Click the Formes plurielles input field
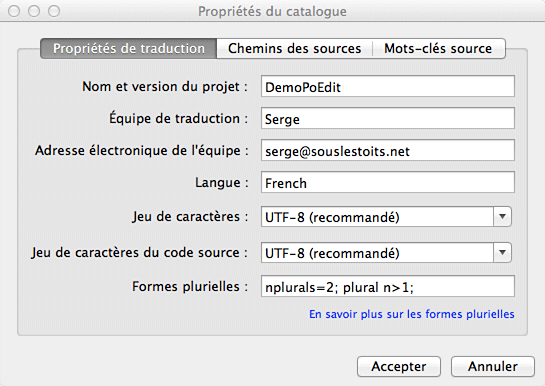 click(388, 286)
